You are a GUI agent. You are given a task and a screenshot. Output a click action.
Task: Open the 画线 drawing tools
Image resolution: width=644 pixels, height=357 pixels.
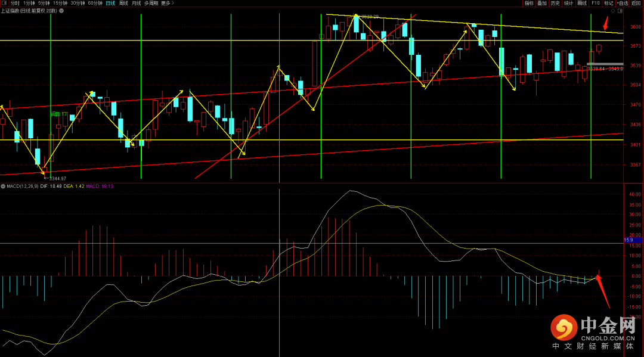pos(582,3)
